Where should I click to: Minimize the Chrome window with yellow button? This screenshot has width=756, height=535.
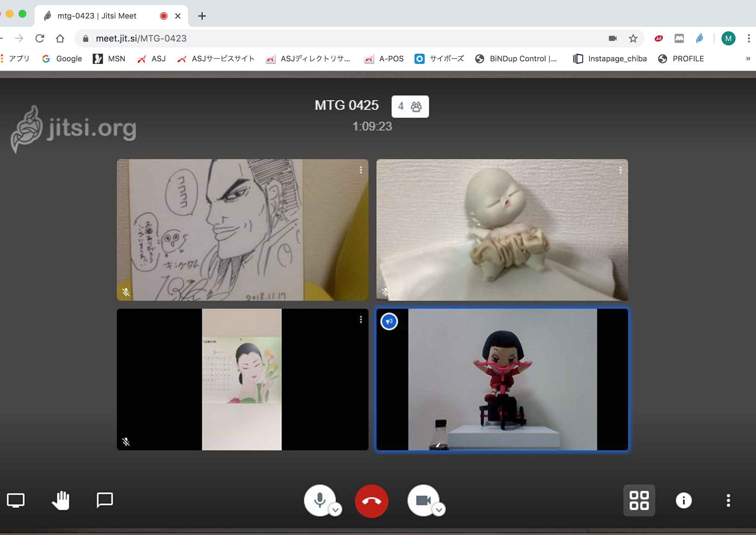[10, 14]
